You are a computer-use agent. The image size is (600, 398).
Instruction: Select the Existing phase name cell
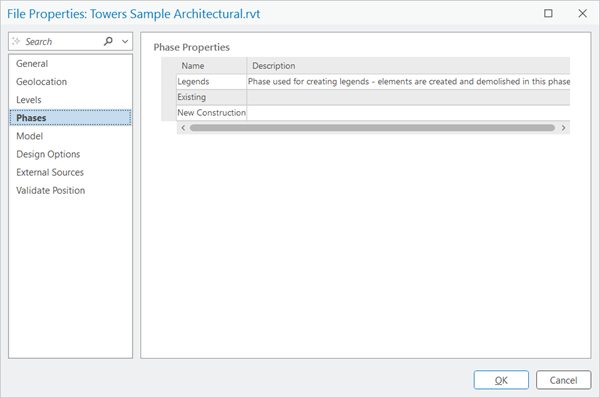coord(212,97)
